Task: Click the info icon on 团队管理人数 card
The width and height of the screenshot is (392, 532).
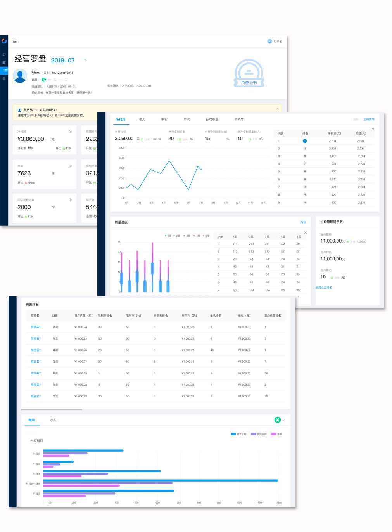Action: click(x=70, y=200)
